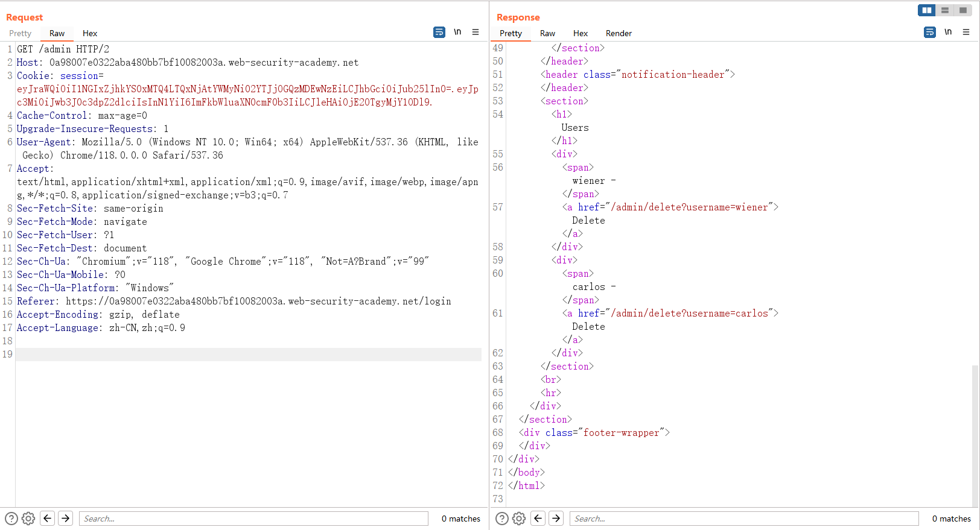
Task: Click the 'Sec-Fetch-Mode: navigate' line
Action: (82, 221)
